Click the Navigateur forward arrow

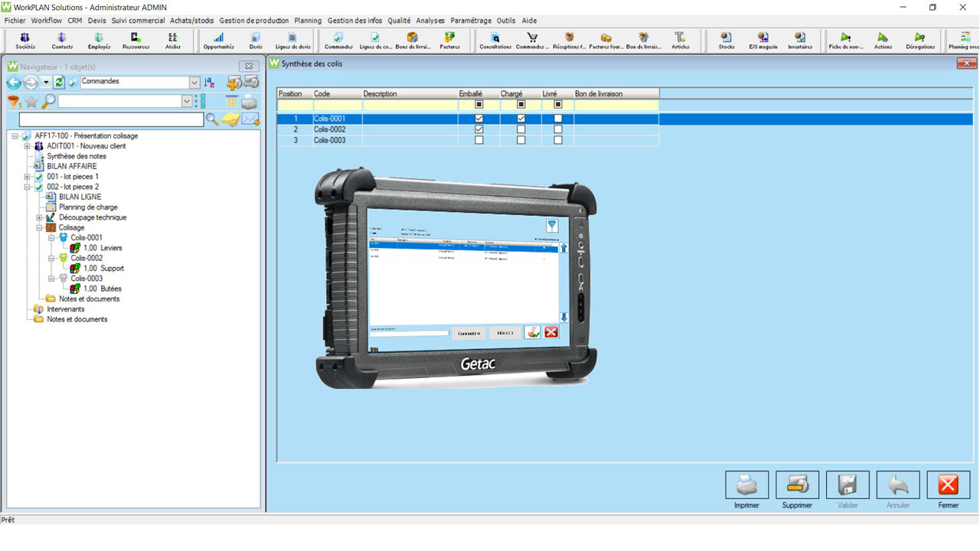pyautogui.click(x=31, y=83)
